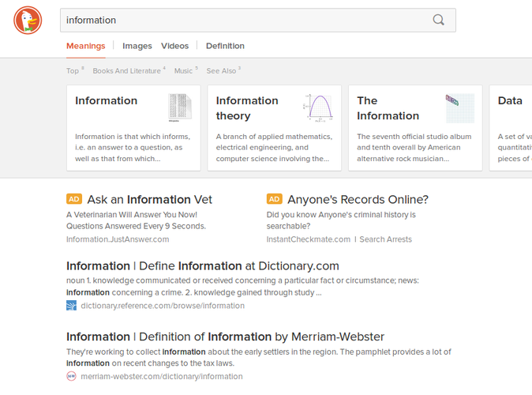Screen dimensions: 532x395
Task: Click 'Did you know Anyone's criminal history' text
Action: [341, 220]
